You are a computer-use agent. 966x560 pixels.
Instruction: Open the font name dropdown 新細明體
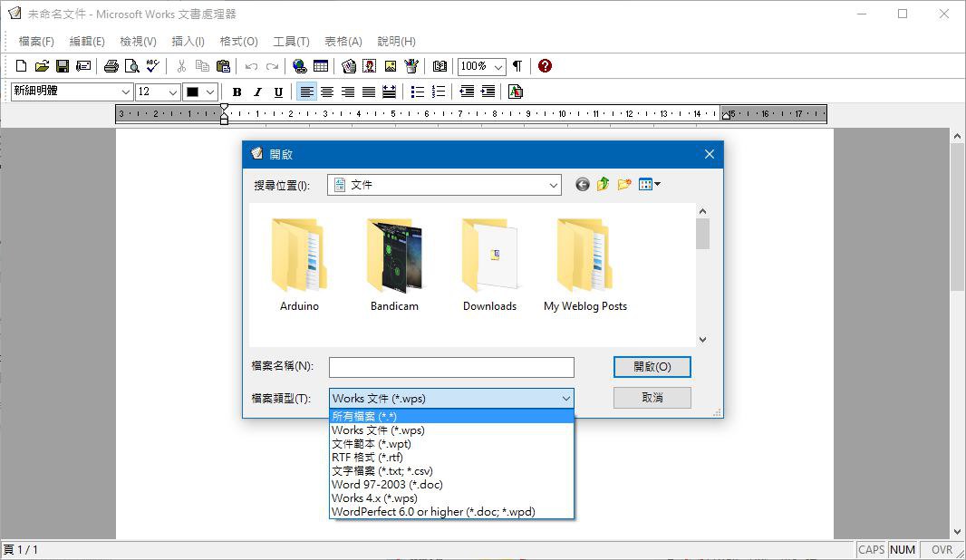tap(126, 92)
